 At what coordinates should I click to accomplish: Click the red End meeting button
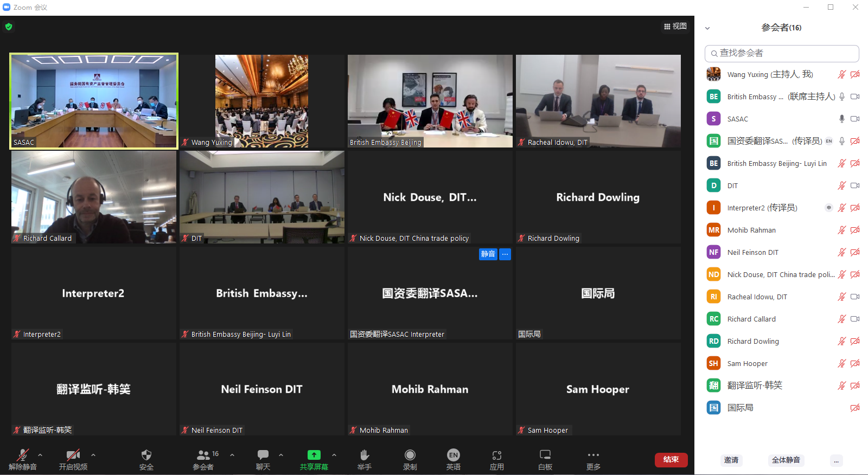[x=671, y=460]
